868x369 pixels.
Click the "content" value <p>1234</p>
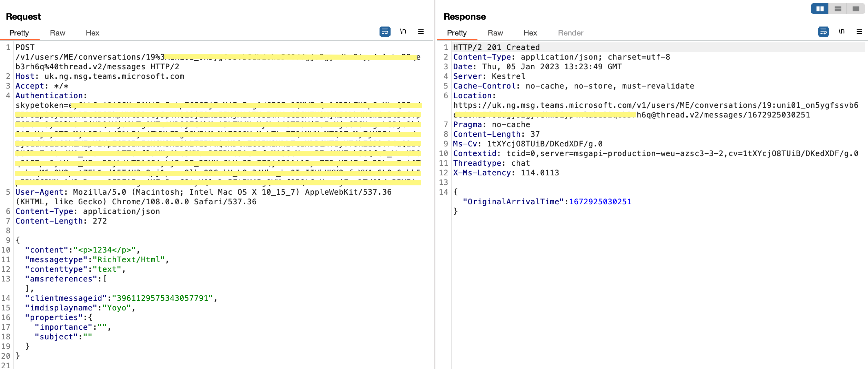coord(104,250)
